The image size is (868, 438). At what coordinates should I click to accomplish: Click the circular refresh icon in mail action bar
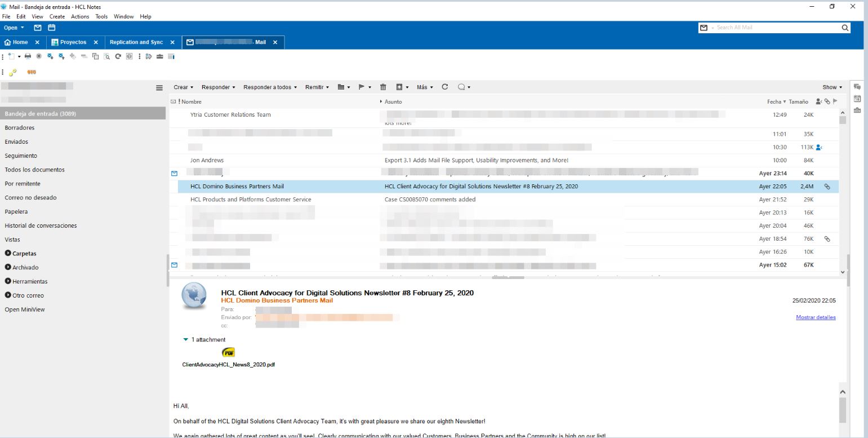pos(445,87)
